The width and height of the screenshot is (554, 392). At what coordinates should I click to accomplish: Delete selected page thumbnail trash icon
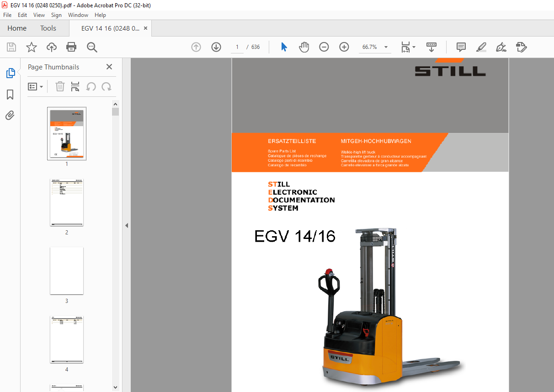[60, 86]
